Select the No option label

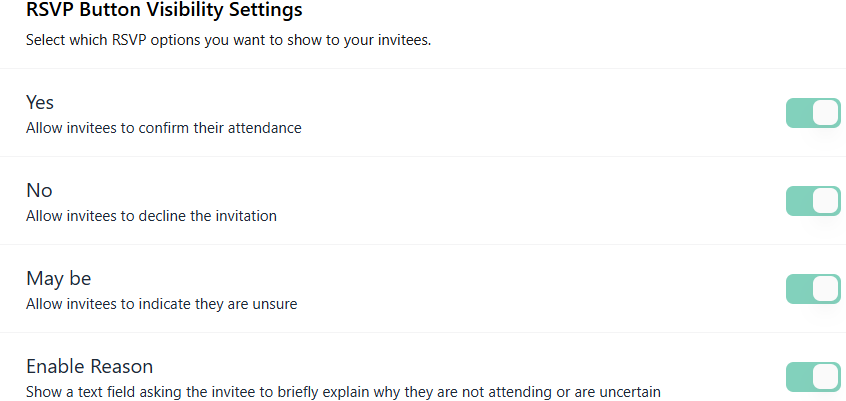39,190
